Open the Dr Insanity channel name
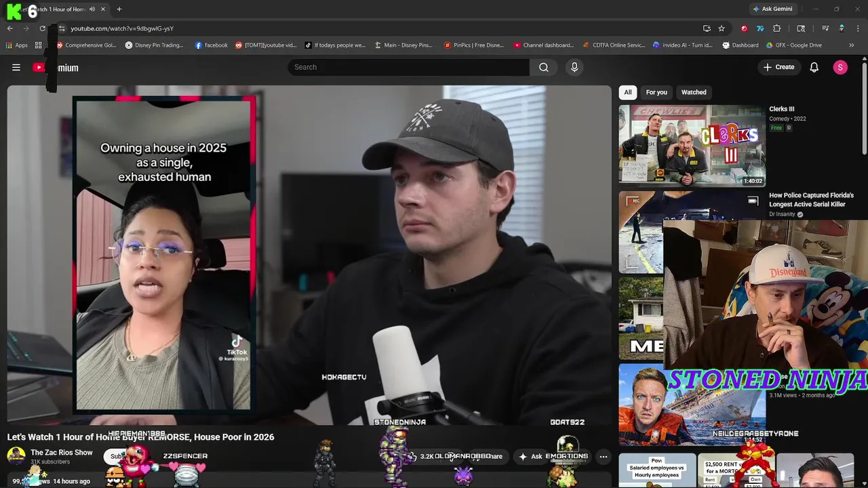This screenshot has width=868, height=488. [x=782, y=214]
